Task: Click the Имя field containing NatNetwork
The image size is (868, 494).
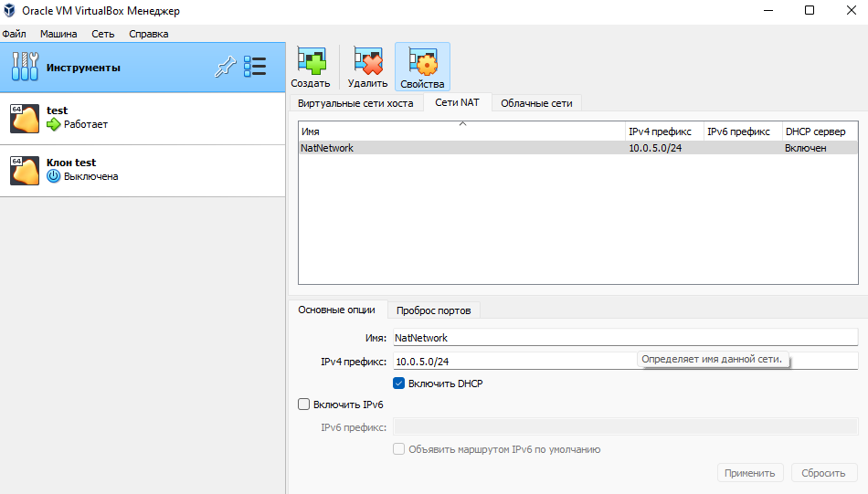Action: click(626, 338)
